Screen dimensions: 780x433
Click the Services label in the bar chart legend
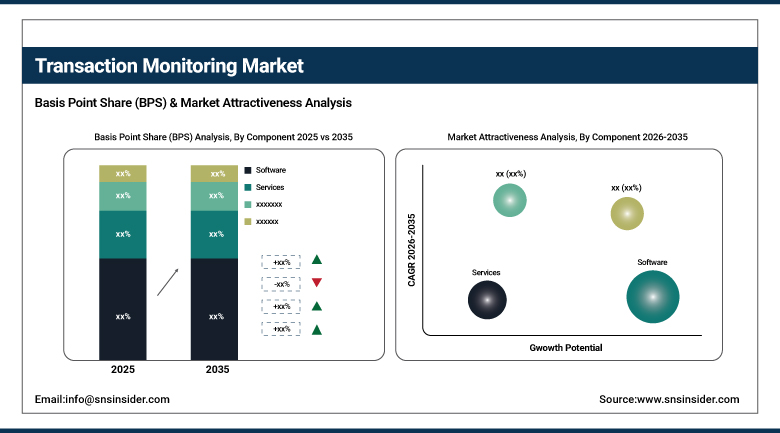coord(270,187)
